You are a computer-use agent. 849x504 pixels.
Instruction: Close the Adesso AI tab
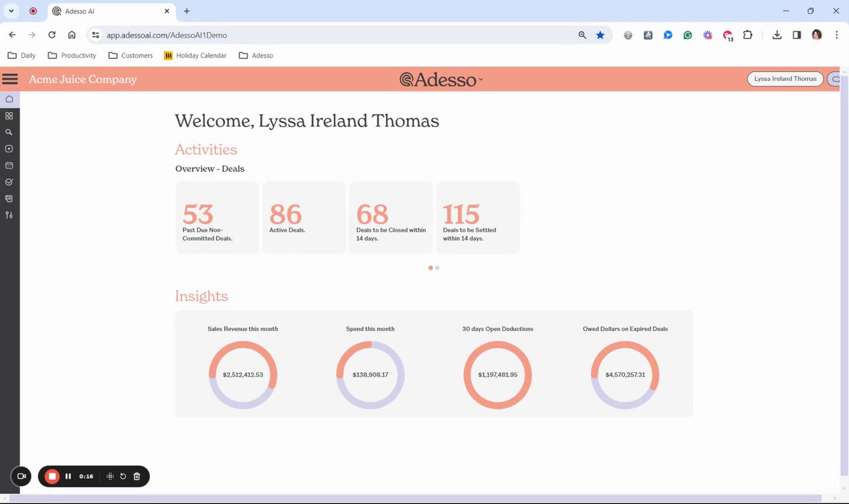click(x=167, y=11)
